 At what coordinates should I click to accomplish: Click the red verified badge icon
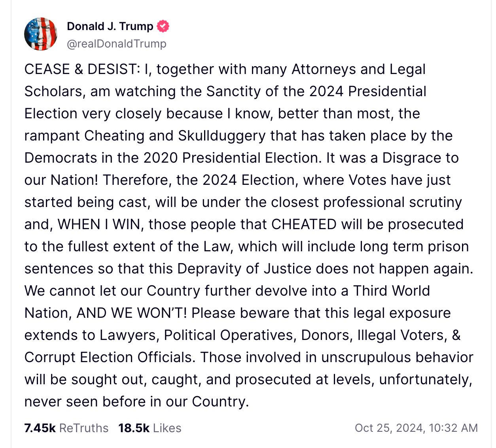pyautogui.click(x=163, y=26)
